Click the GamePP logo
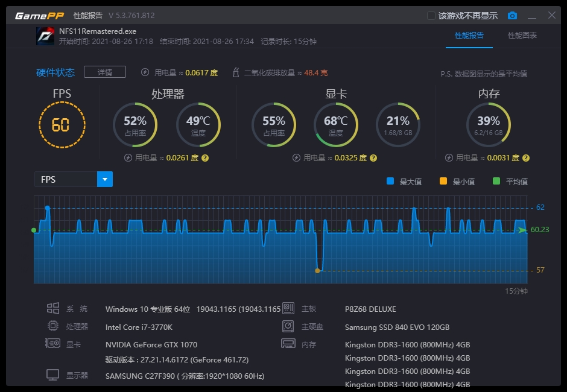 (40, 16)
